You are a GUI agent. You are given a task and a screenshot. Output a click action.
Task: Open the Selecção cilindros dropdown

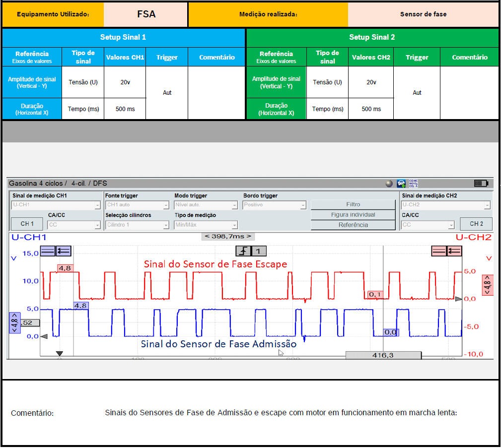pos(137,225)
